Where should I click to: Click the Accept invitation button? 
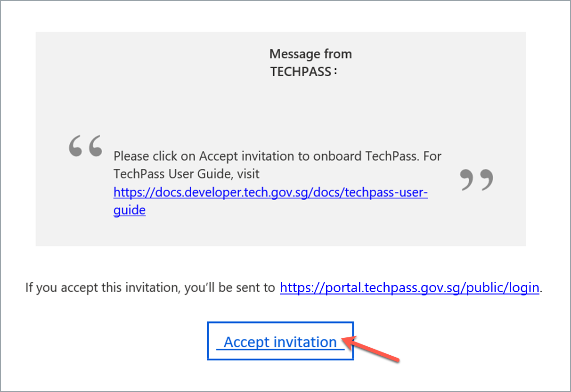(x=280, y=342)
